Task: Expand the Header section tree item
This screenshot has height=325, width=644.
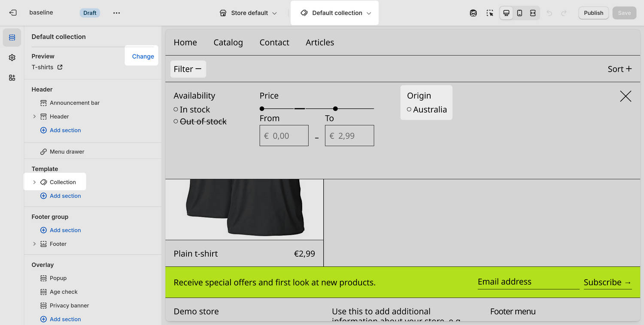Action: click(x=34, y=116)
